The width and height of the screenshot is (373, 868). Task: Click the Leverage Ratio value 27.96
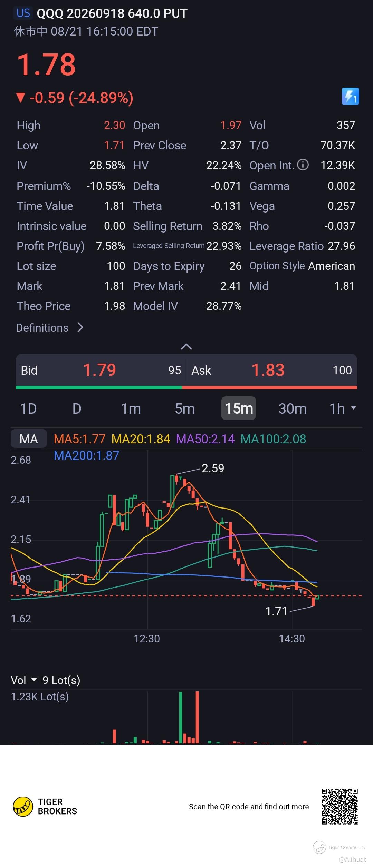341,246
